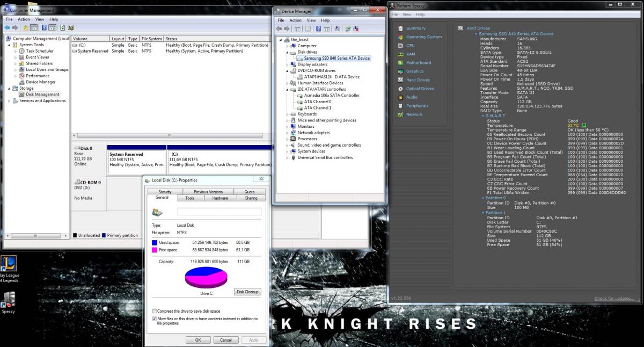Click the magenta Free space color swatch

coord(155,250)
